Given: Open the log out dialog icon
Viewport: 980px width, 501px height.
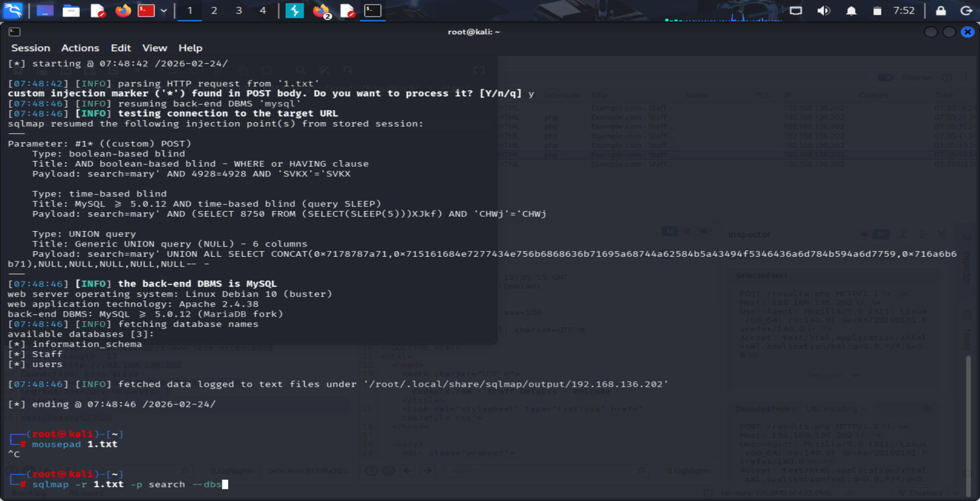Looking at the screenshot, I should pyautogui.click(x=966, y=10).
